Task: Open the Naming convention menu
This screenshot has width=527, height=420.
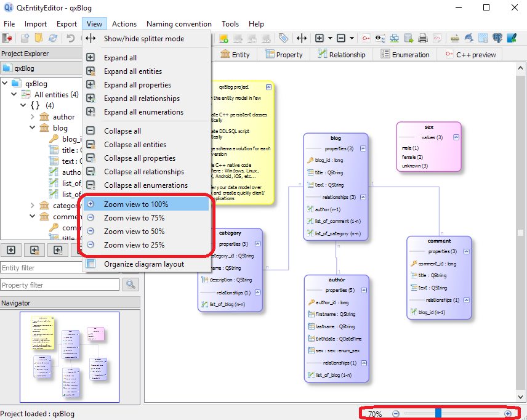Action: [179, 24]
